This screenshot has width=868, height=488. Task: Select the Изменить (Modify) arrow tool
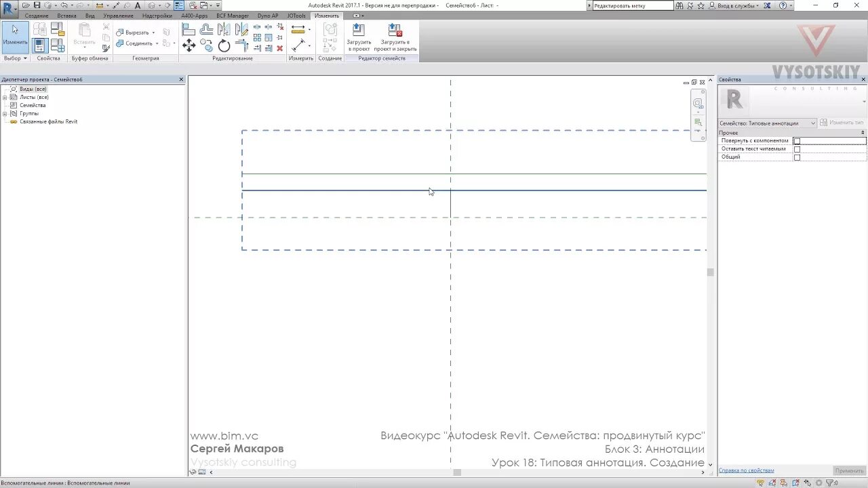[x=15, y=37]
